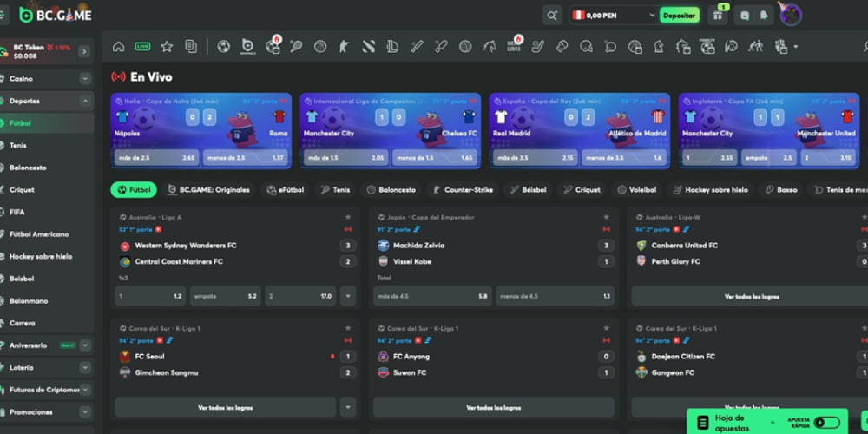Switch to the eFútbol tab

[x=286, y=189]
